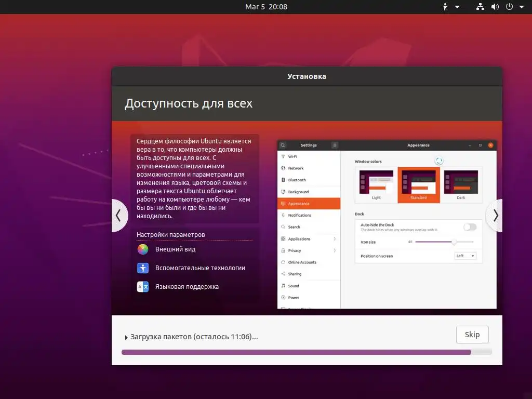Select Notifications in the Settings sidebar
Viewport: 532px width, 399px height.
(309, 216)
